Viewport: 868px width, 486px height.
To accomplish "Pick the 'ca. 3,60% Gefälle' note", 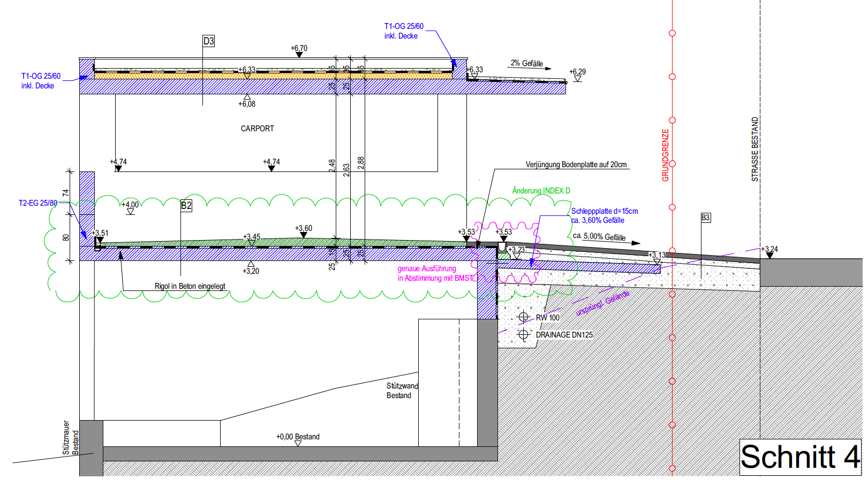I will pyautogui.click(x=598, y=220).
